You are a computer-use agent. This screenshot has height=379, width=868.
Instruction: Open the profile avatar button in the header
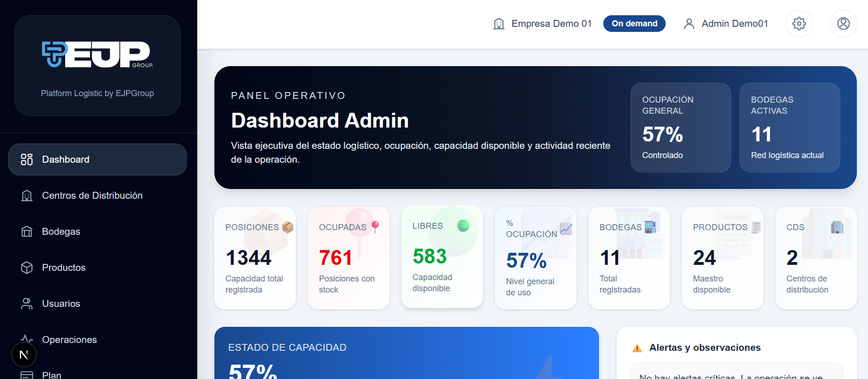[844, 24]
